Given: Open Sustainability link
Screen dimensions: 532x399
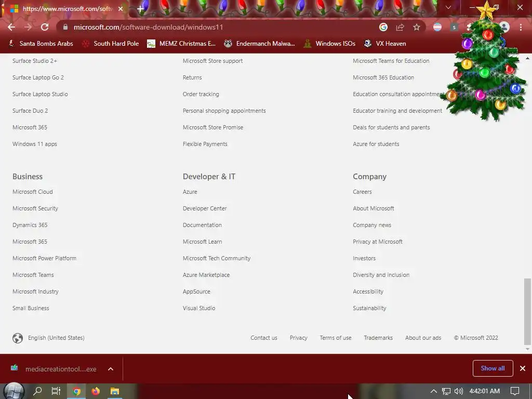Looking at the screenshot, I should [369, 309].
